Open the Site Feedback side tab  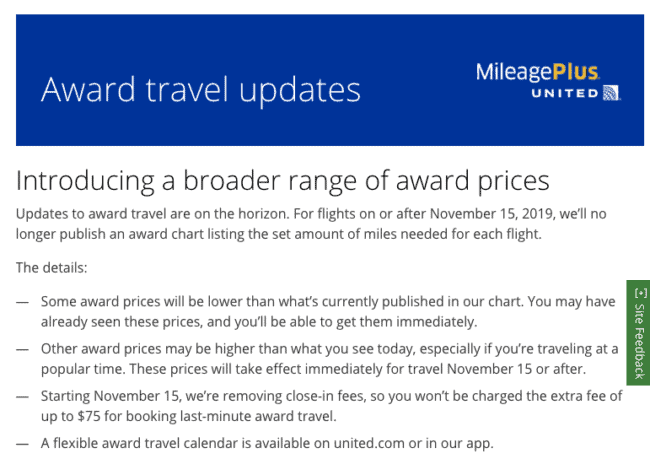point(638,332)
